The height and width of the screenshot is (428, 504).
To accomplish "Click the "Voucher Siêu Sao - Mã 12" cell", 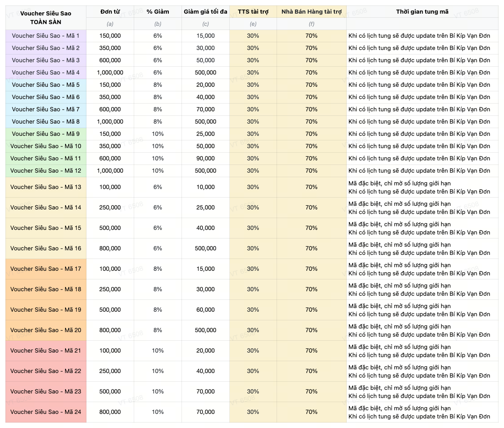I will click(45, 171).
